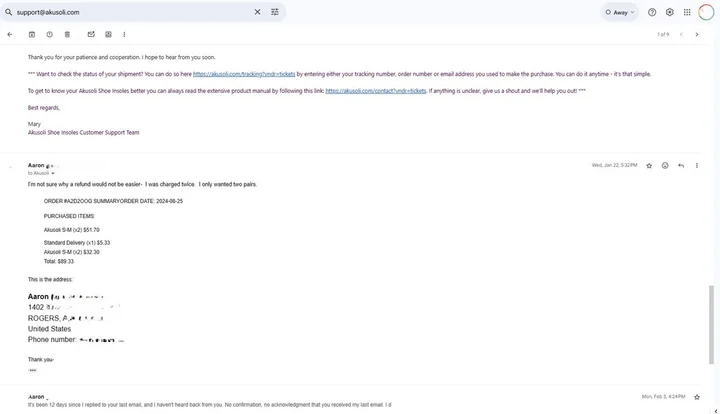Show search options filter in search bar
This screenshot has width=720, height=414.
(275, 12)
